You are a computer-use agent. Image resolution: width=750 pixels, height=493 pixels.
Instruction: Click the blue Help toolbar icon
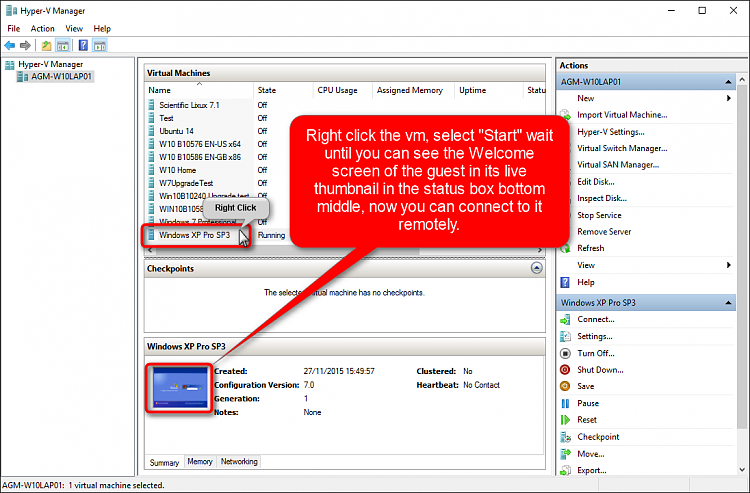coord(83,45)
